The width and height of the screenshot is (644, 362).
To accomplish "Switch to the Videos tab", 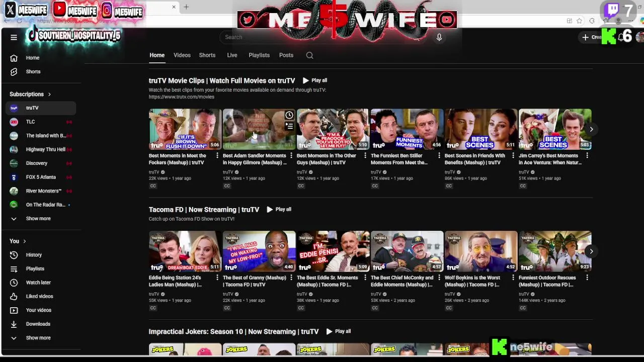I will click(x=182, y=55).
